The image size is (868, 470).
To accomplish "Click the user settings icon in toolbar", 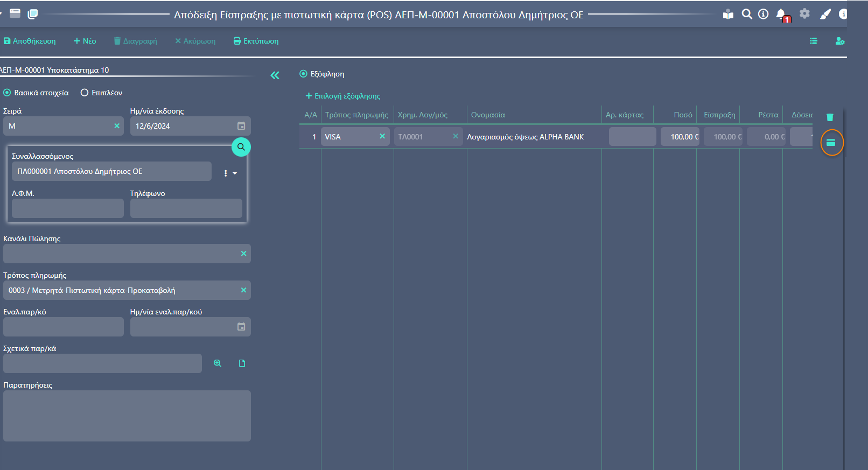I will [840, 41].
